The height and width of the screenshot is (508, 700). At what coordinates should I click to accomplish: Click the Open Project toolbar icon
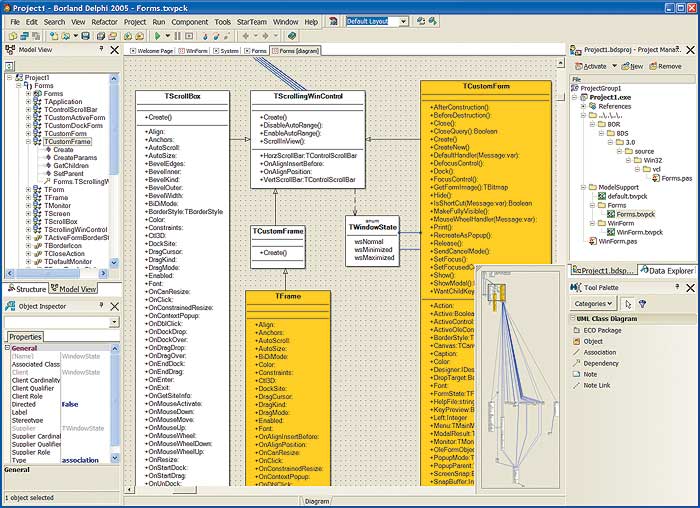[112, 36]
